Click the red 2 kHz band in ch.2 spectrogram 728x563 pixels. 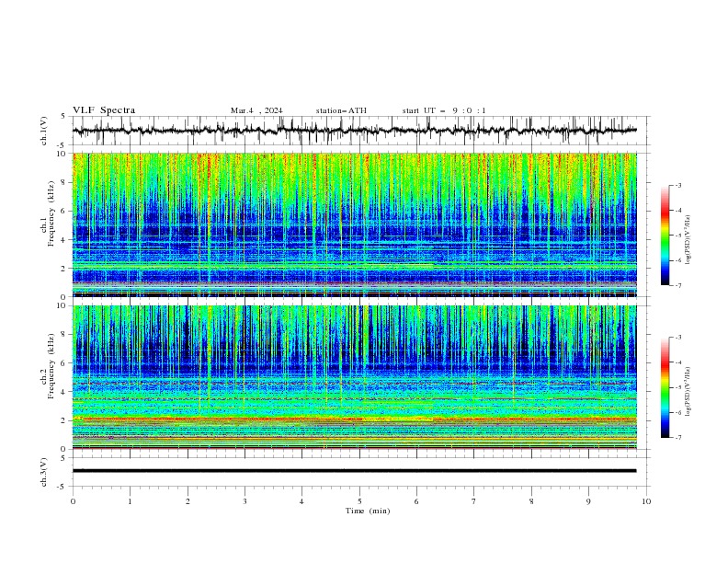coord(354,419)
